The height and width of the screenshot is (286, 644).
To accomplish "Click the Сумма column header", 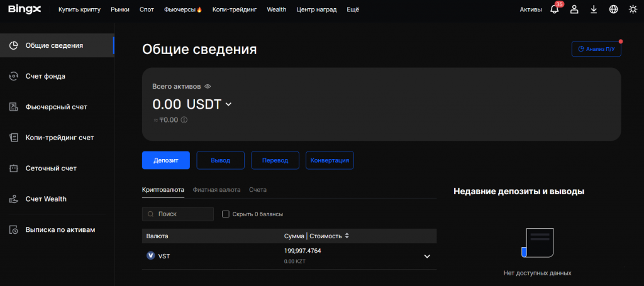I will click(294, 236).
